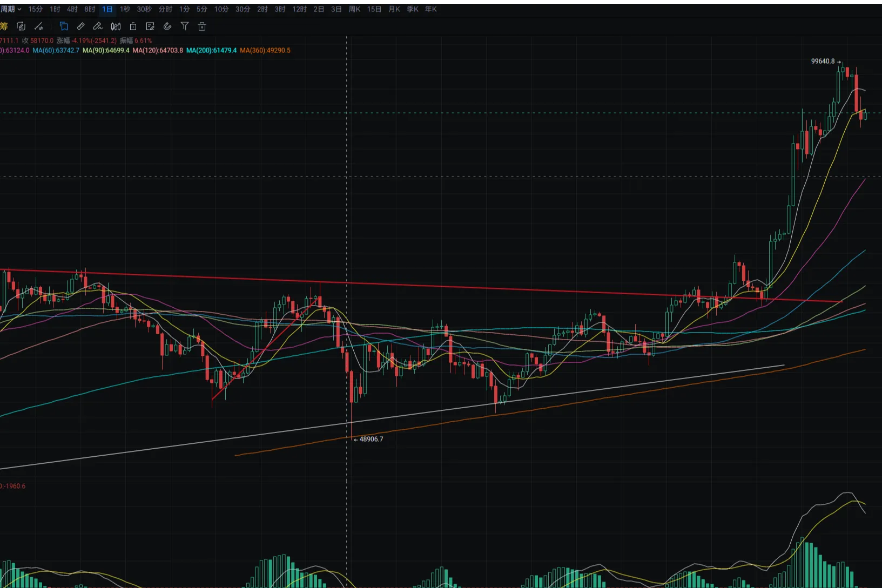Show the 月K monthly candles
The height and width of the screenshot is (588, 882).
[394, 9]
